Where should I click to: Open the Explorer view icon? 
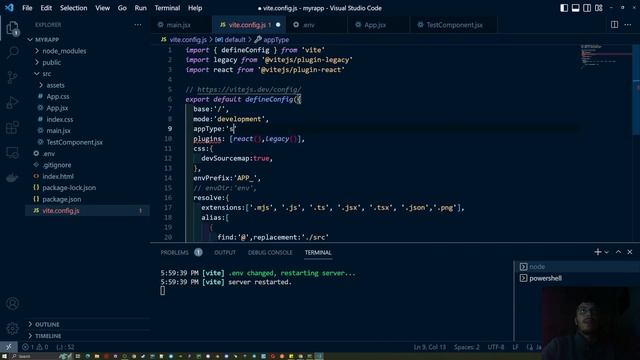pos(13,29)
